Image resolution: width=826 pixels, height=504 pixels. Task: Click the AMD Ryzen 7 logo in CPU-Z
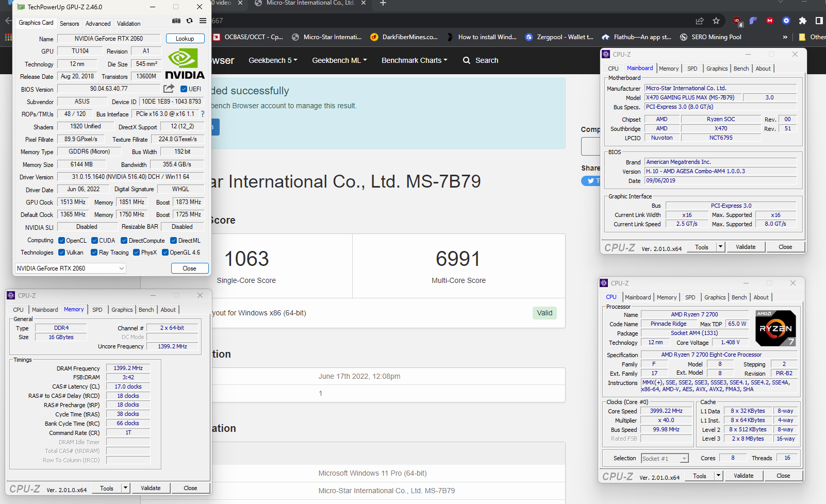pos(775,328)
